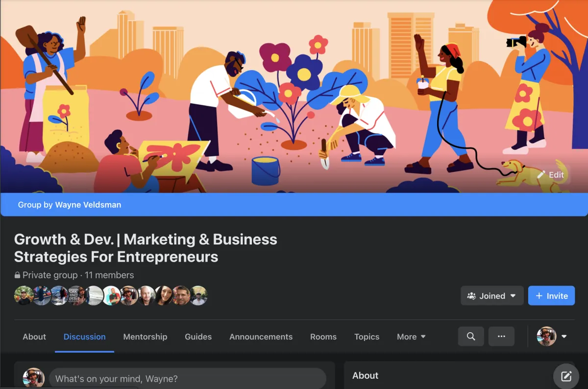Open the Rooms tab
Screen dimensions: 588x389
pyautogui.click(x=323, y=337)
